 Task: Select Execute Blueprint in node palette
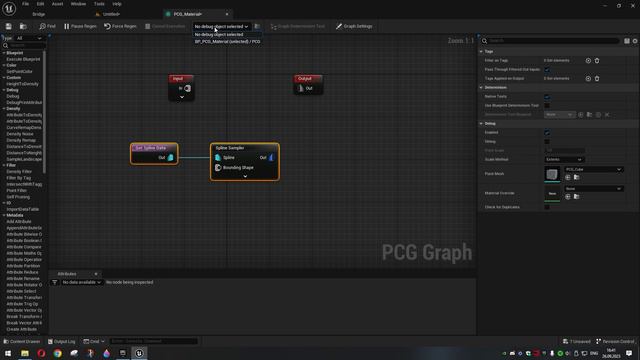tap(23, 59)
